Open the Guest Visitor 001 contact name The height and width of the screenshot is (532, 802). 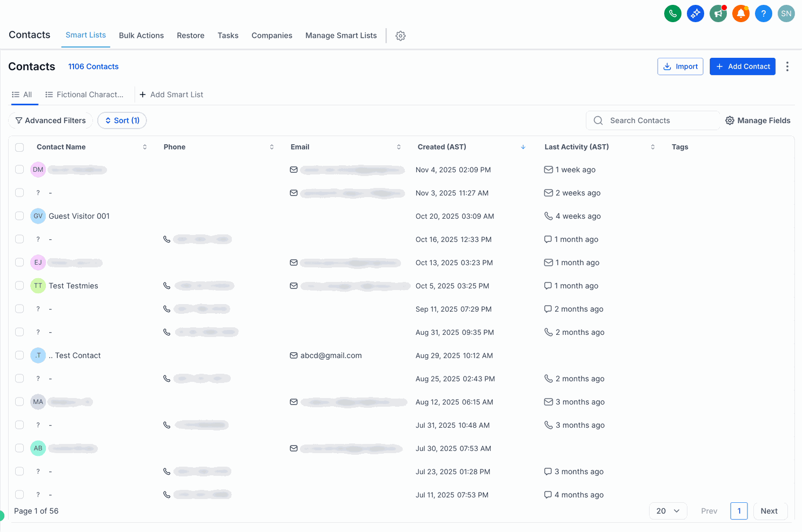79,216
